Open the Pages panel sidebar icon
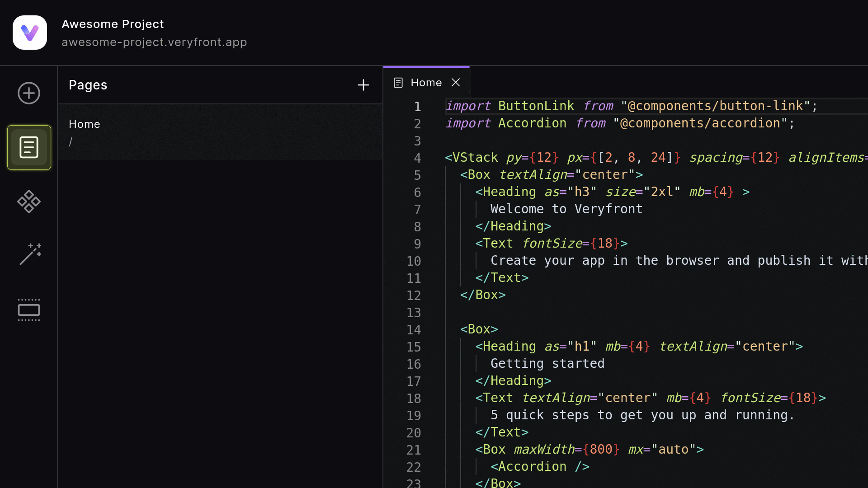The image size is (868, 488). [29, 147]
